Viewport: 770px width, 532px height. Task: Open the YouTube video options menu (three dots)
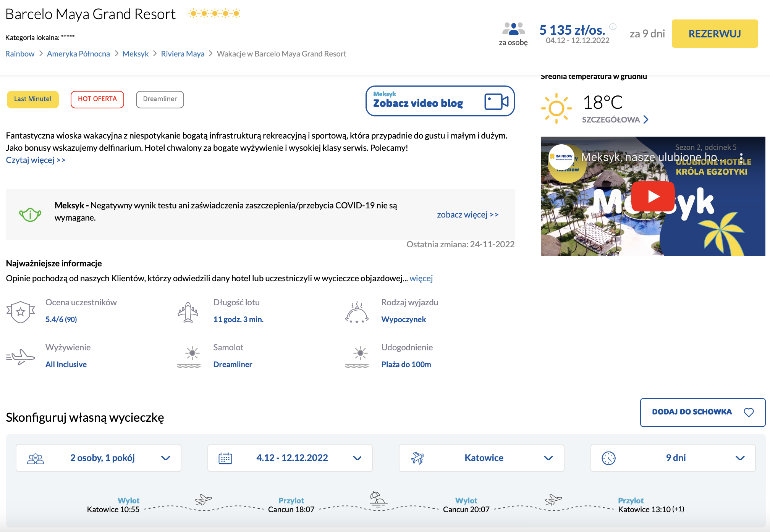[741, 158]
